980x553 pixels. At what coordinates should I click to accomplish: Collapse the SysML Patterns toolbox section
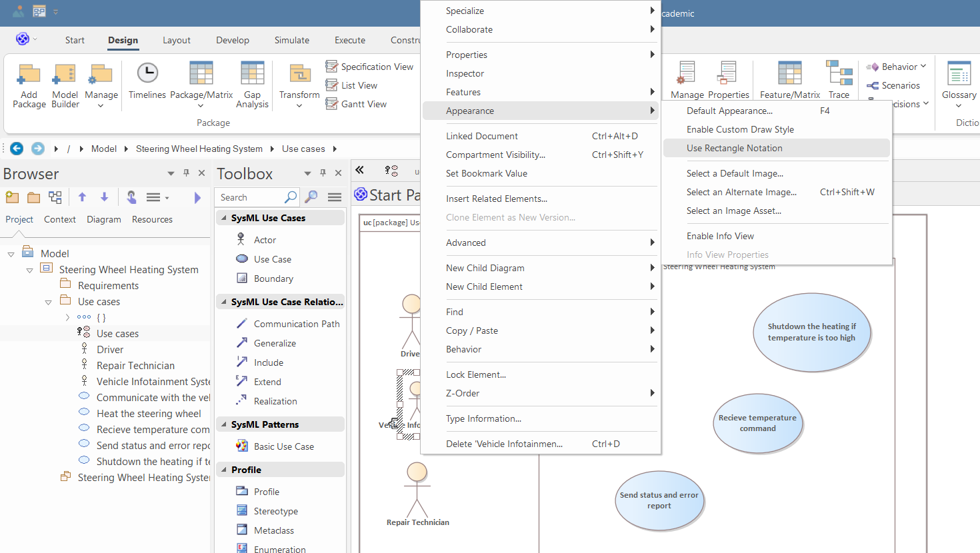click(x=223, y=424)
